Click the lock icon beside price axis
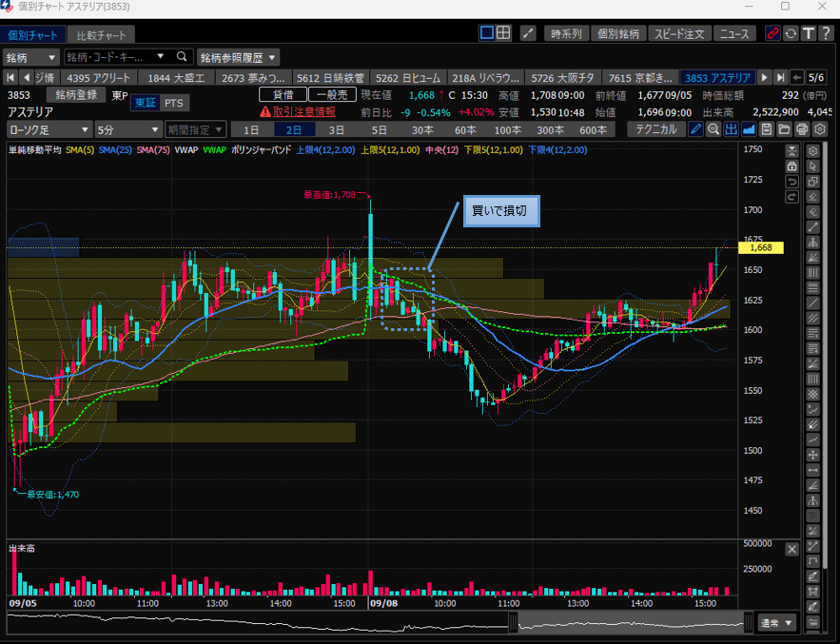Screen dimensions: 840x644 pyautogui.click(x=791, y=166)
